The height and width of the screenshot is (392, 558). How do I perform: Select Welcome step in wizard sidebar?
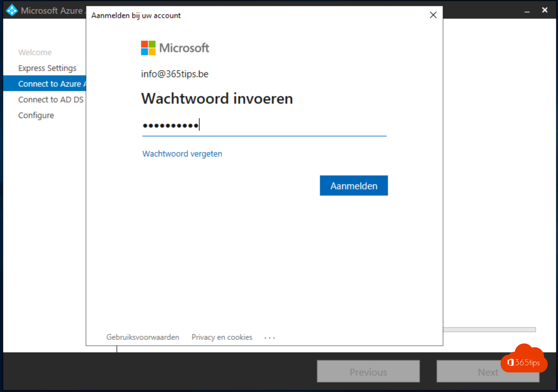(x=35, y=52)
